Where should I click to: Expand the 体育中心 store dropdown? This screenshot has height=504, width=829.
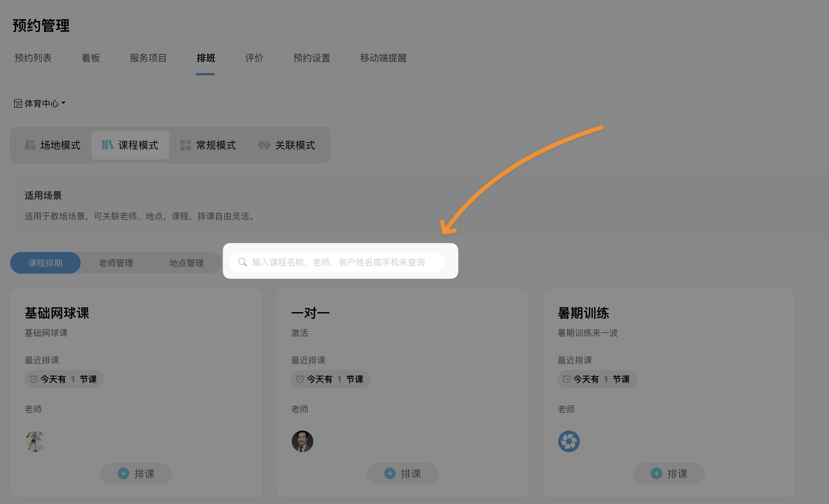click(x=40, y=104)
